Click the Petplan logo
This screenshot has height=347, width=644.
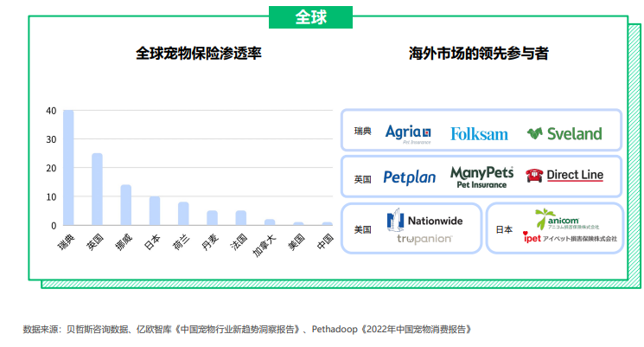409,177
